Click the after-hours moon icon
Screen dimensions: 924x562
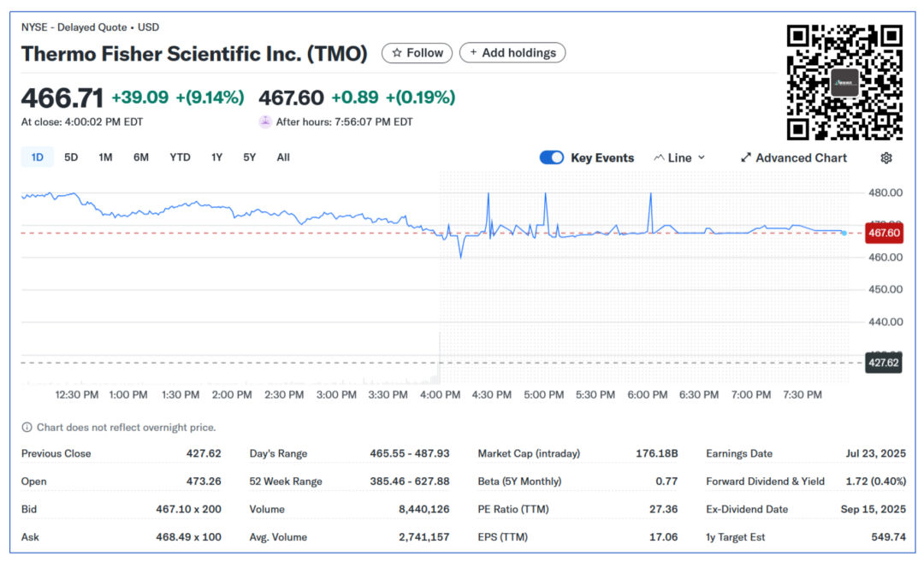pos(265,122)
